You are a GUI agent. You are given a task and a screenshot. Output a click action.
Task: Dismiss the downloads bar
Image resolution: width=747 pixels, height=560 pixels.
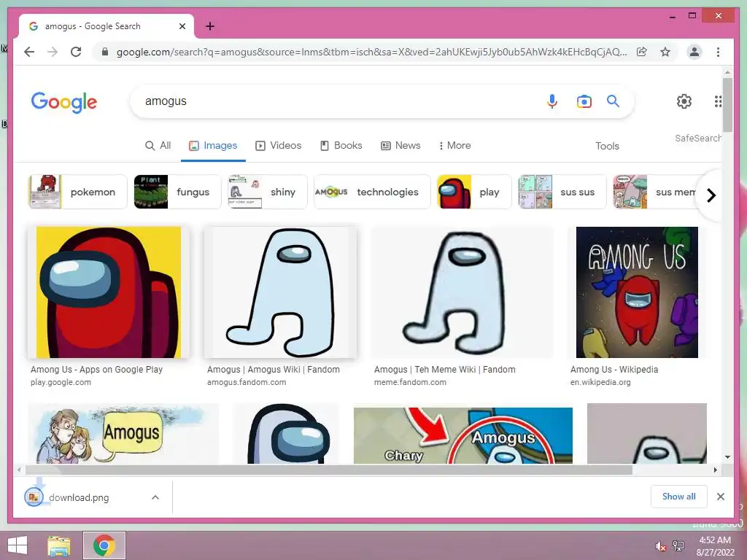[721, 497]
